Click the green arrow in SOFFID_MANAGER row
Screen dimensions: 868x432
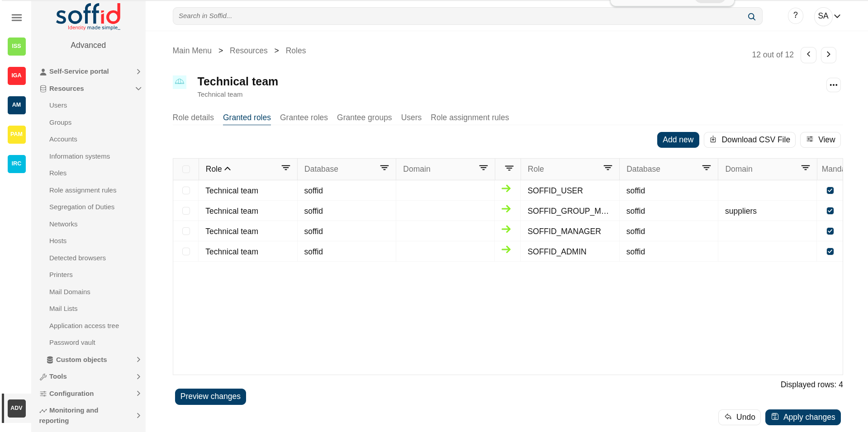(506, 229)
